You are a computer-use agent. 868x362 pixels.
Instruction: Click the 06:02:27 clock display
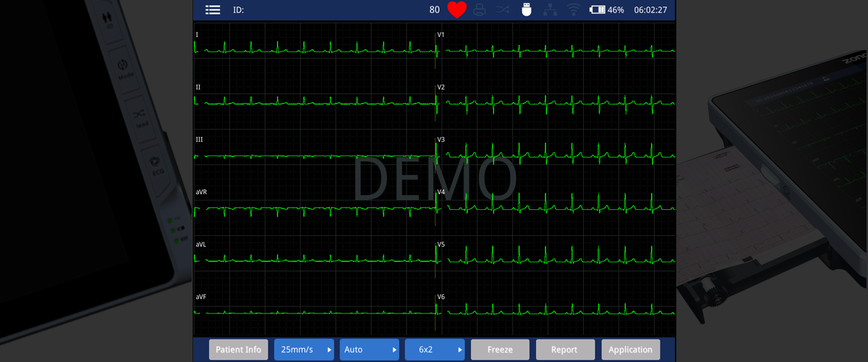click(650, 9)
